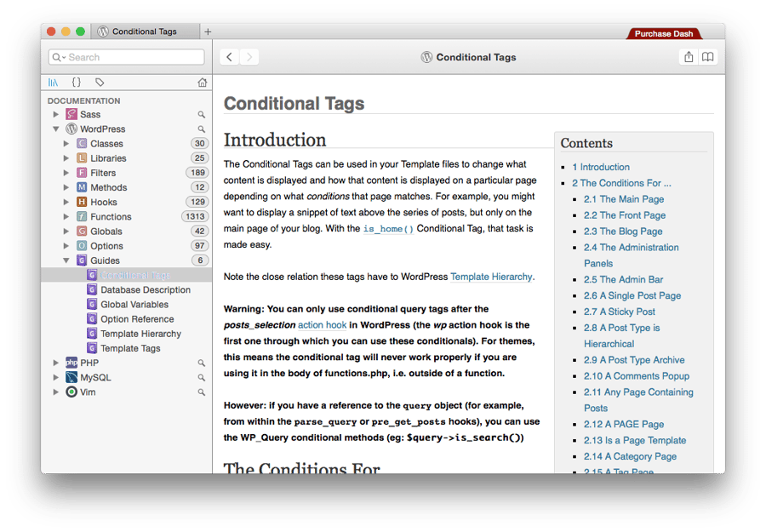Open the bookmarks book icon
This screenshot has height=532, width=766.
(707, 57)
